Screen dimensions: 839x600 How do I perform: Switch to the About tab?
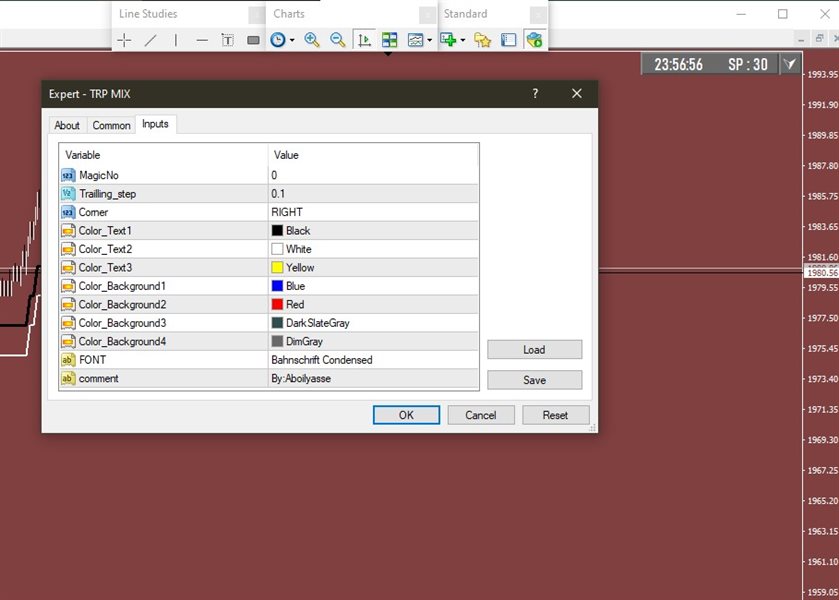pos(67,125)
